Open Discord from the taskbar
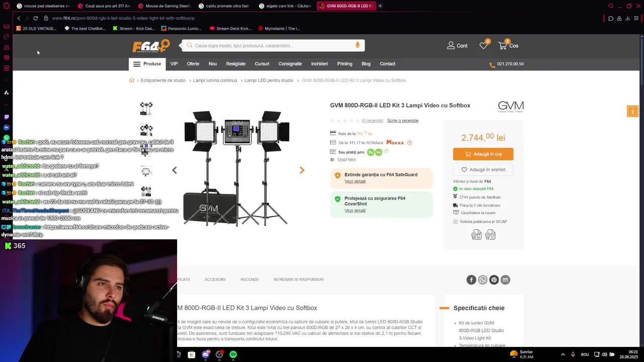 click(205, 354)
